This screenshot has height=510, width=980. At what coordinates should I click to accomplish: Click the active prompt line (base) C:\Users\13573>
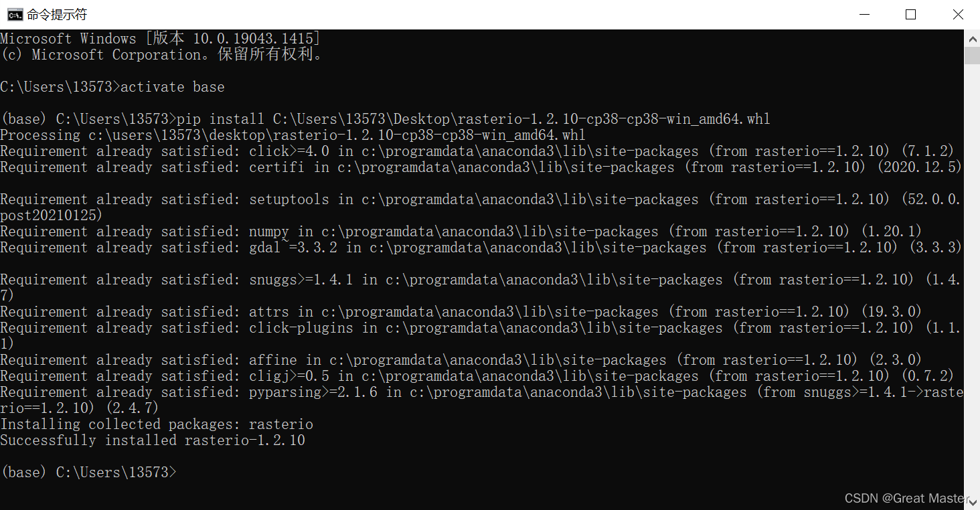tap(87, 472)
